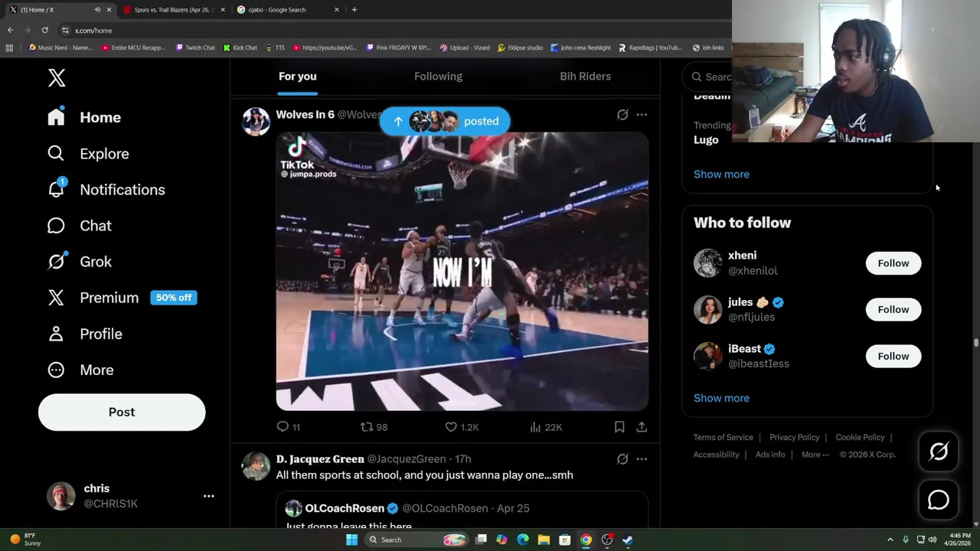Open the Cookie Policy link

[860, 438]
